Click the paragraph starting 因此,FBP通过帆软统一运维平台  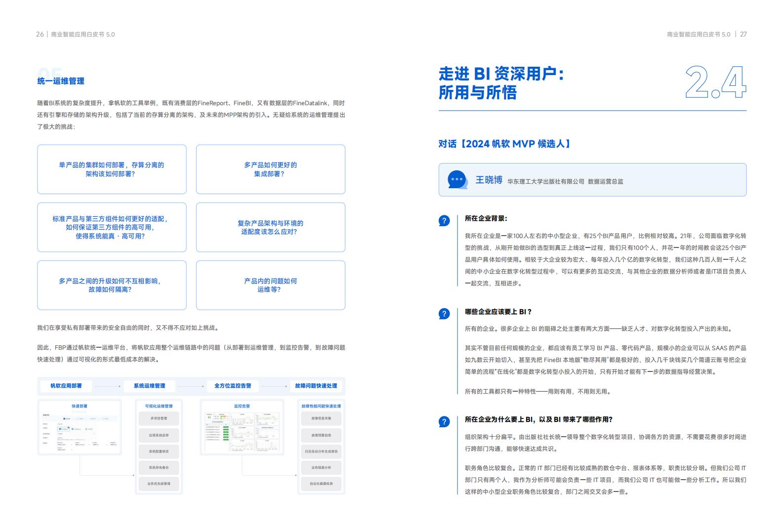[191, 353]
